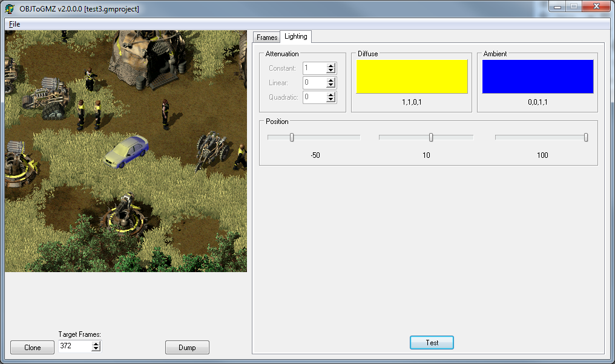Click the third Position slider thumb at 100
Viewport: 615px width, 364px height.
586,137
